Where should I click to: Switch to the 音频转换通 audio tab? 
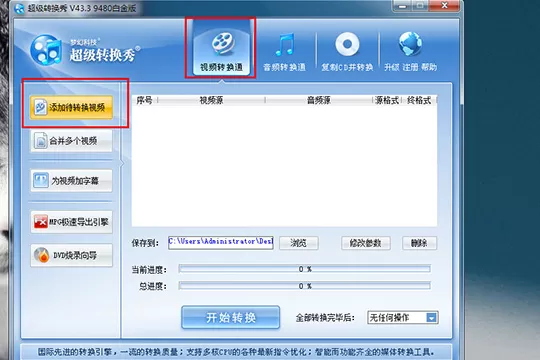pos(284,52)
